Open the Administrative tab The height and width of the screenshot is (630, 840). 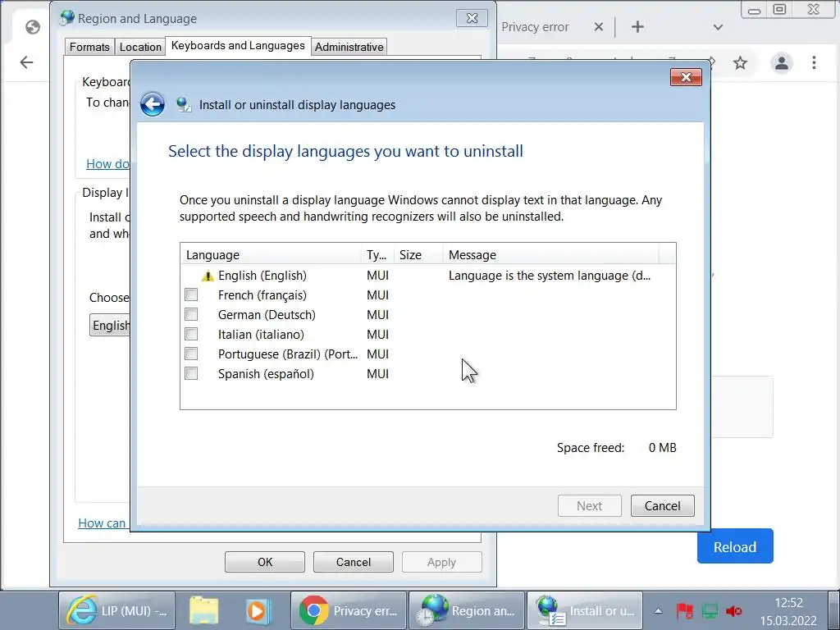349,47
